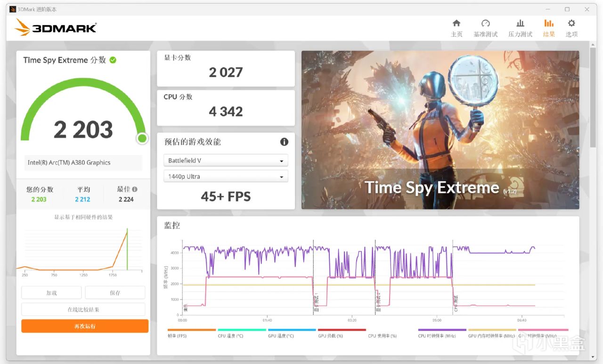The image size is (603, 364).
Task: Click the CPU 使用率 (%) legend label
Action: tap(383, 336)
